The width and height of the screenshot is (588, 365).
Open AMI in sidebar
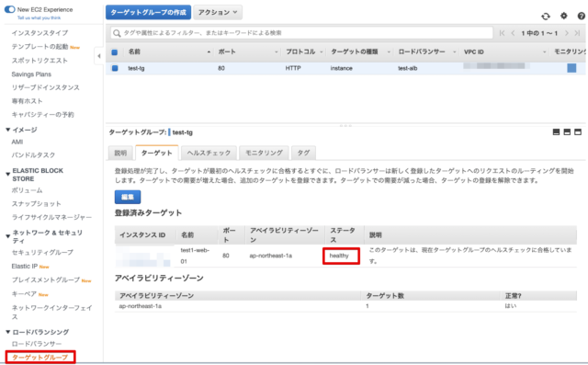tap(17, 142)
